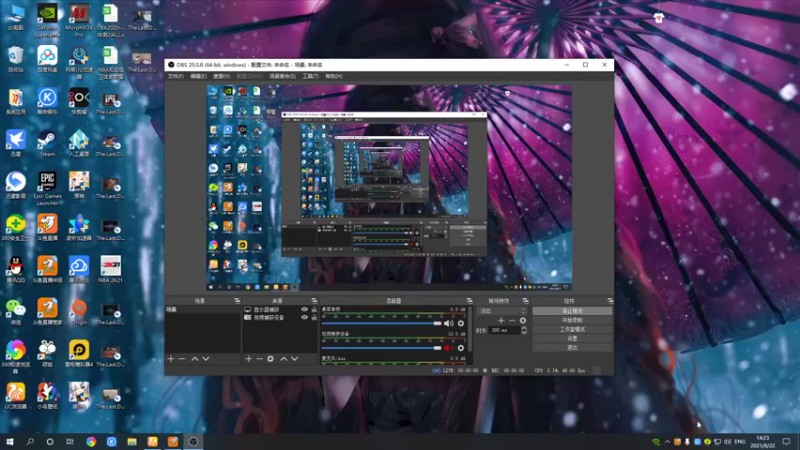
Task: Open source properties gear in Sources panel
Action: click(270, 359)
